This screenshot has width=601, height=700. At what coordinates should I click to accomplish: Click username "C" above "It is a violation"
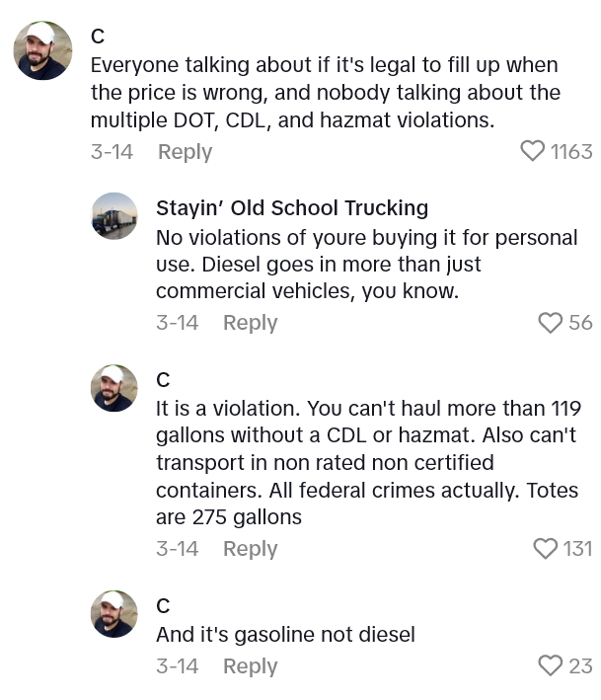point(163,380)
